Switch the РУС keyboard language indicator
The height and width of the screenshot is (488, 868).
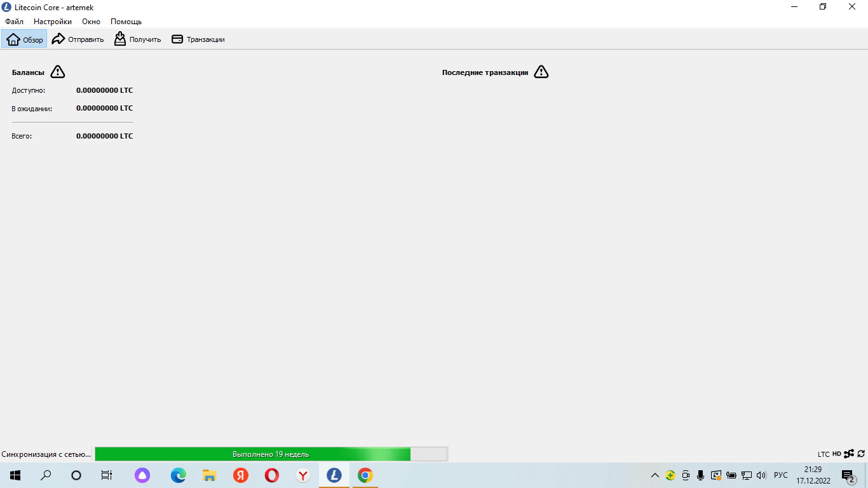(x=780, y=475)
